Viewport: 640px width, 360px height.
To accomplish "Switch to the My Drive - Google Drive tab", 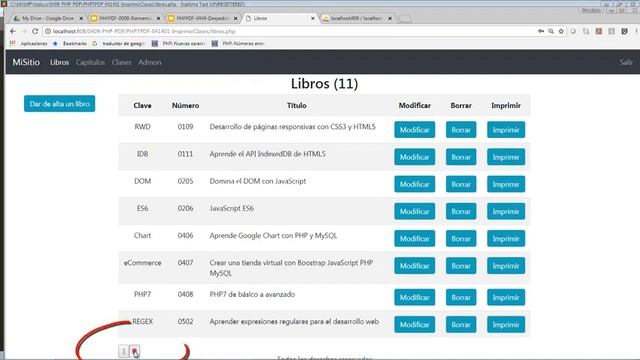I will click(48, 18).
